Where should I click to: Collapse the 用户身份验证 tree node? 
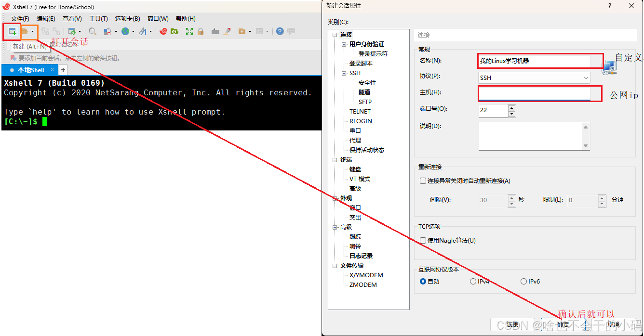coord(344,44)
